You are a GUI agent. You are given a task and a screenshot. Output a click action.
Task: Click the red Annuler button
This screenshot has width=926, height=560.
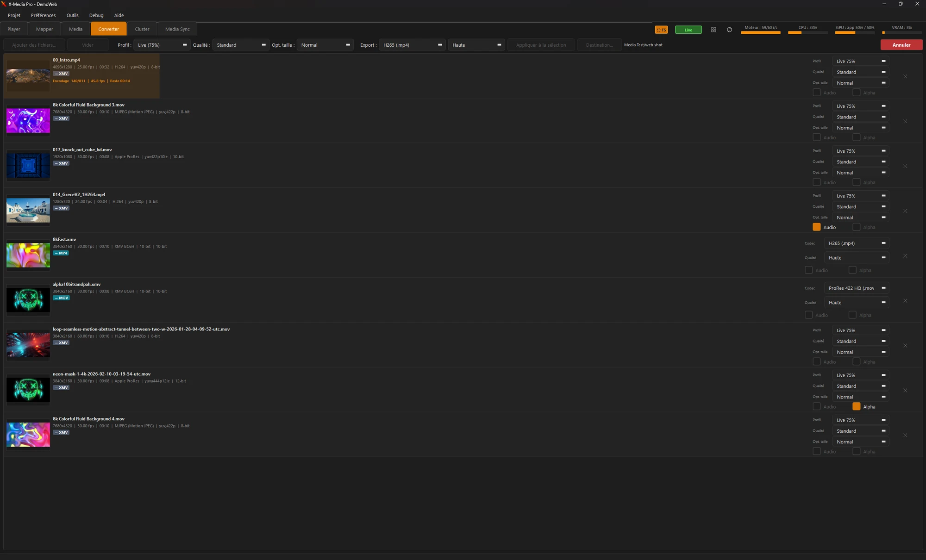901,45
